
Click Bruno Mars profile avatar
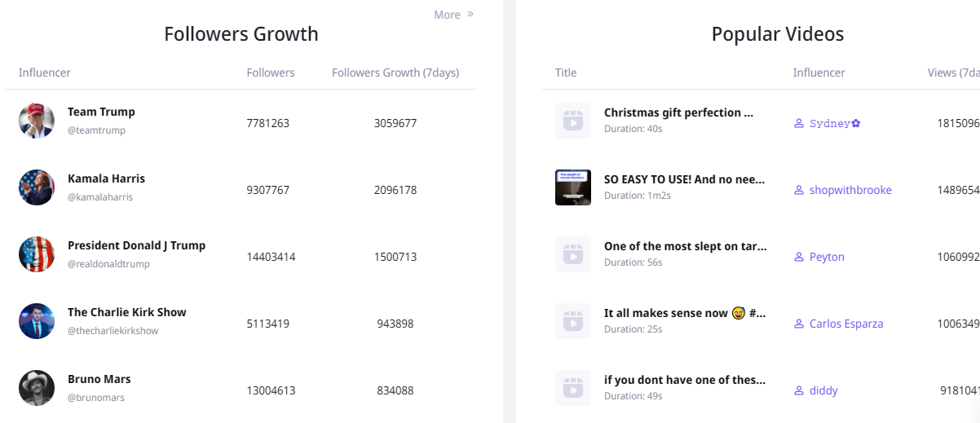tap(37, 388)
